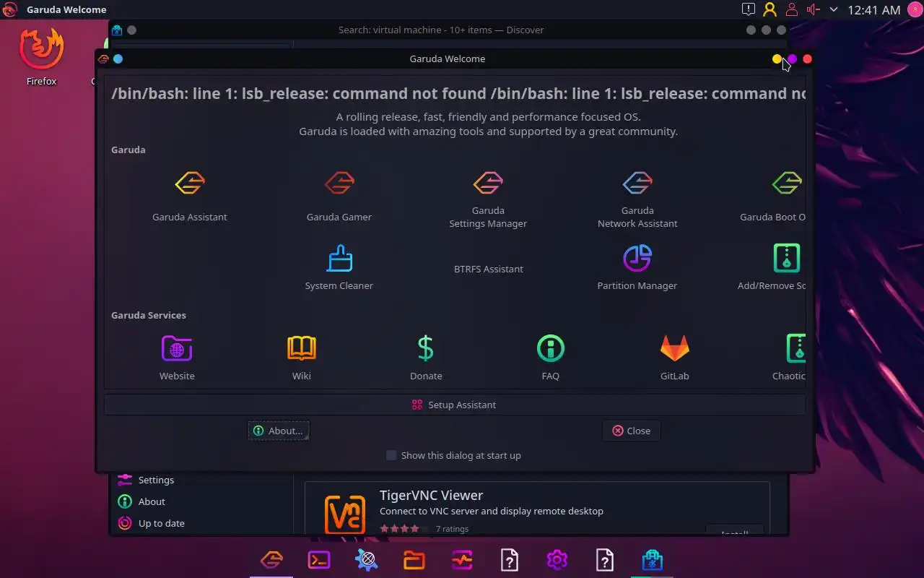Click the Garuda Welcome titlebar app icon
Screen dimensions: 924x578
pyautogui.click(x=103, y=59)
